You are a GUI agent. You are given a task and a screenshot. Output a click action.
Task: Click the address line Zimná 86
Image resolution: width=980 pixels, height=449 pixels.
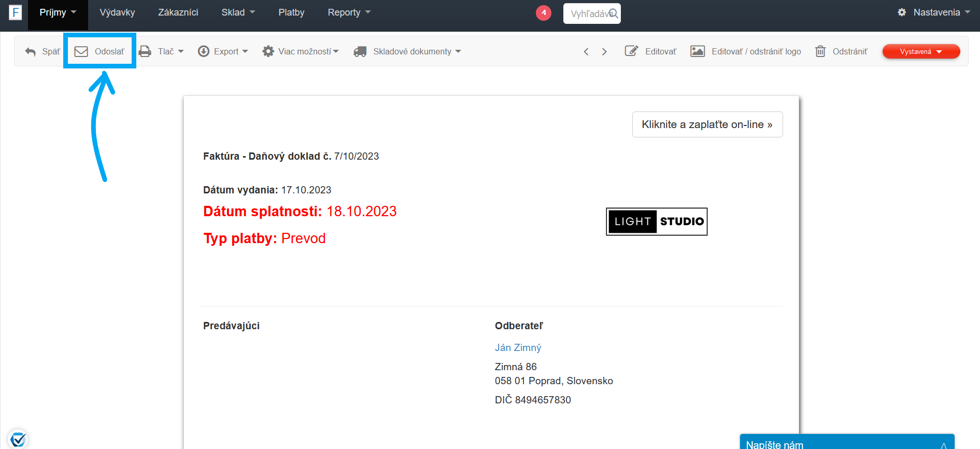coord(516,367)
